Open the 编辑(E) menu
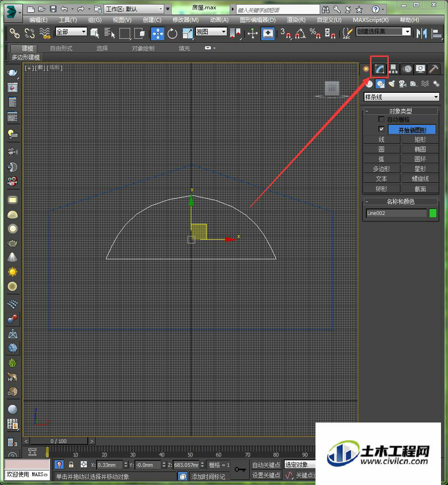The width and height of the screenshot is (448, 485). (x=38, y=20)
